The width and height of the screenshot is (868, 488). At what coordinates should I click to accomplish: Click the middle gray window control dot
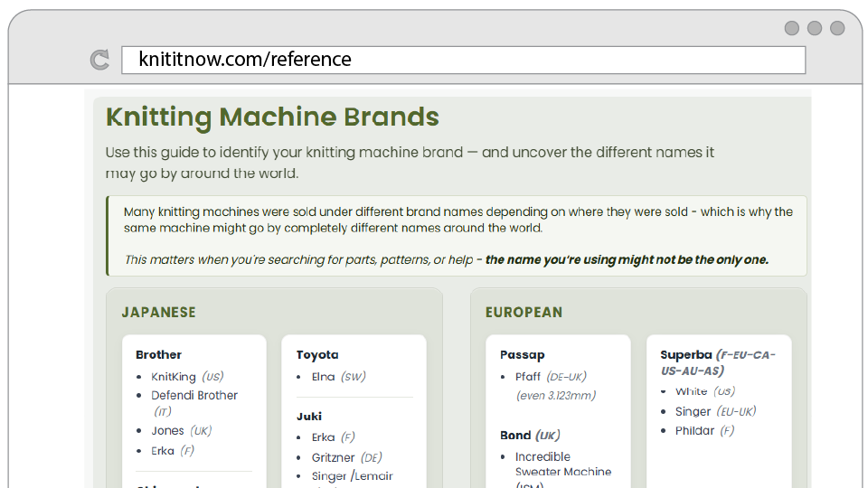point(815,28)
